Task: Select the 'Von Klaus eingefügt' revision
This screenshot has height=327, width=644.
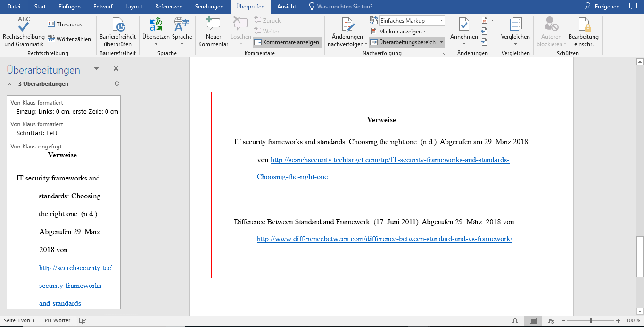Action: pyautogui.click(x=36, y=147)
